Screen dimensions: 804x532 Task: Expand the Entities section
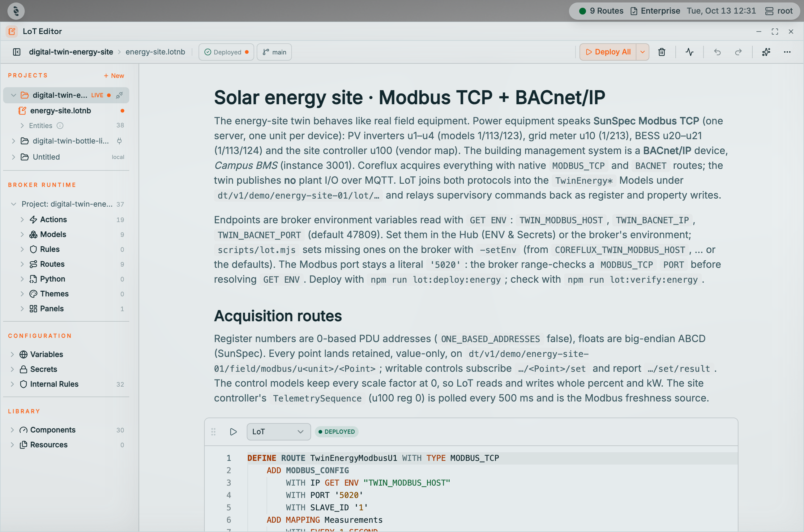coord(22,126)
